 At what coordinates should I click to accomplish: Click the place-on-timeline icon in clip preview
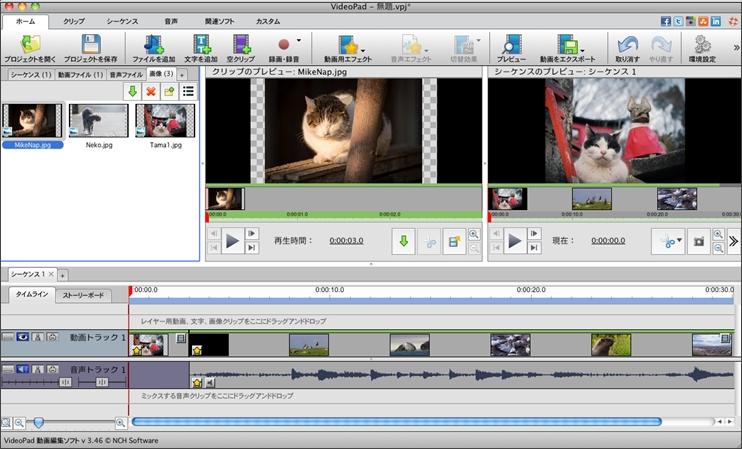(454, 241)
